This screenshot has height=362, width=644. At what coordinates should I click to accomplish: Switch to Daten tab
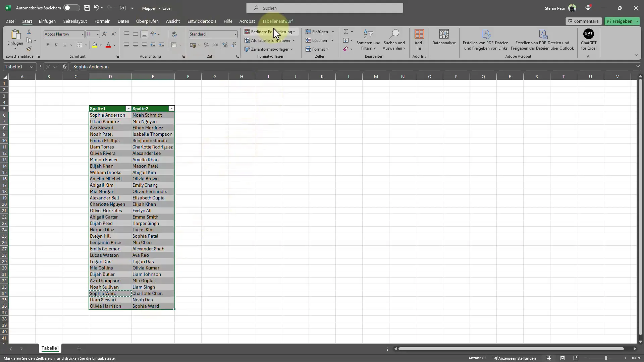coord(123,21)
